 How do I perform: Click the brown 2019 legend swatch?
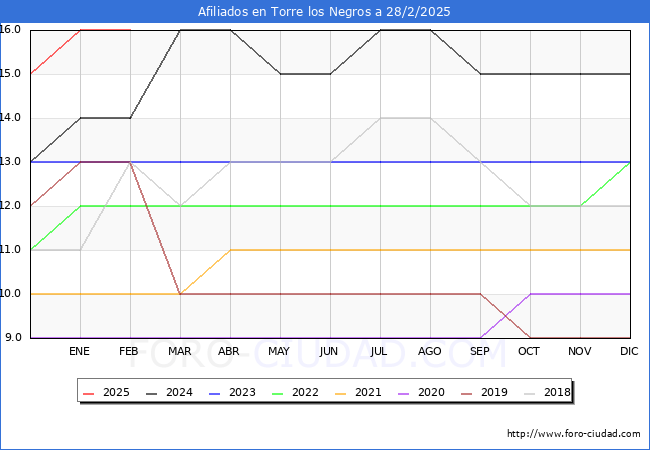[x=467, y=393]
